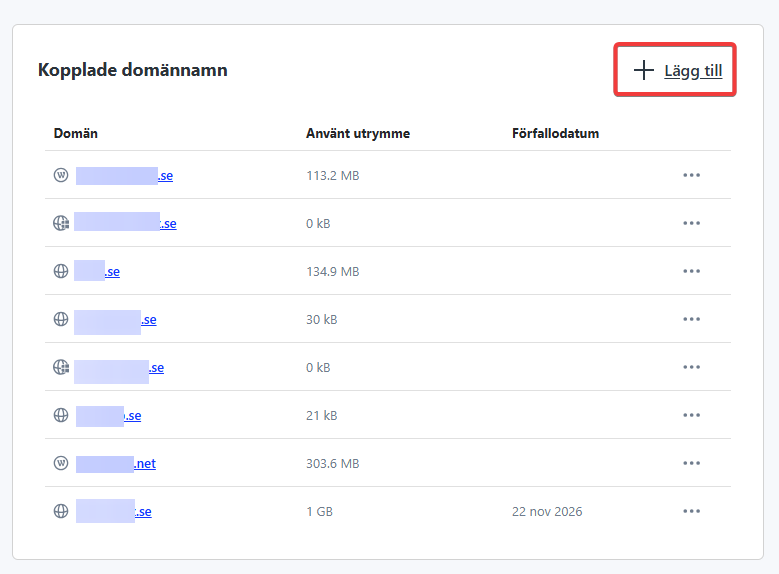Click the Lägg till link
This screenshot has height=574, width=779.
coord(693,71)
